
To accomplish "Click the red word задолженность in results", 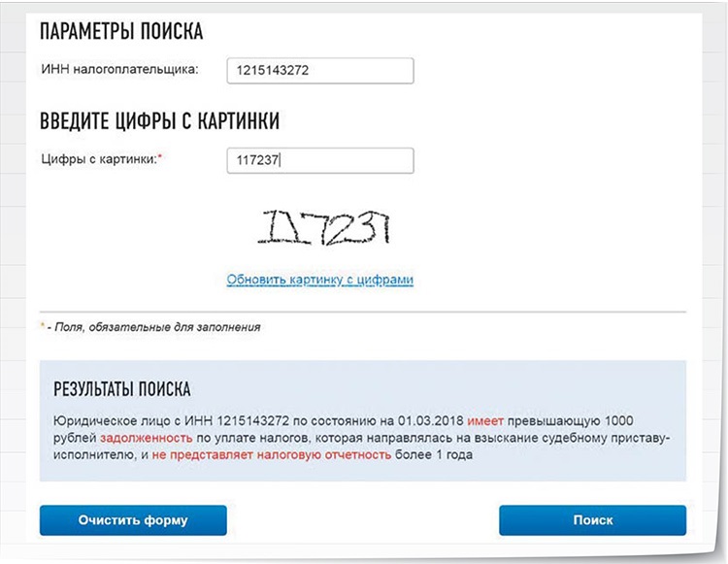I will tap(147, 438).
